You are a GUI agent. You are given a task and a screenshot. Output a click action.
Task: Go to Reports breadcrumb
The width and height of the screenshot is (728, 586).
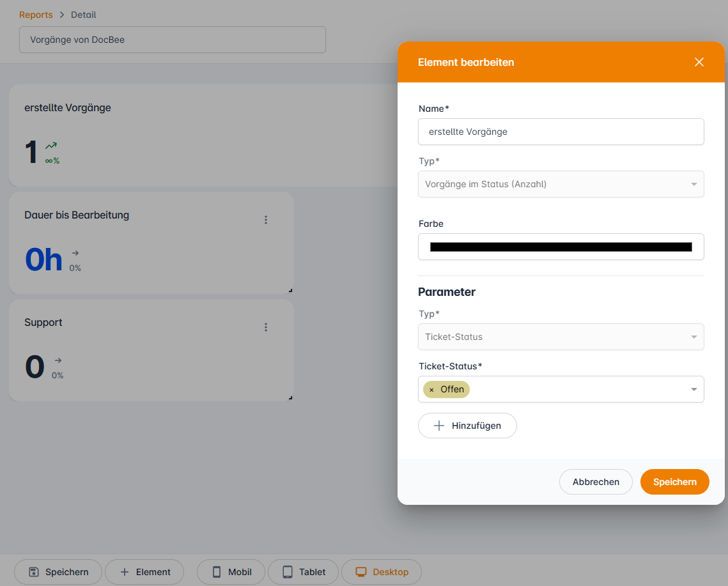pyautogui.click(x=36, y=15)
